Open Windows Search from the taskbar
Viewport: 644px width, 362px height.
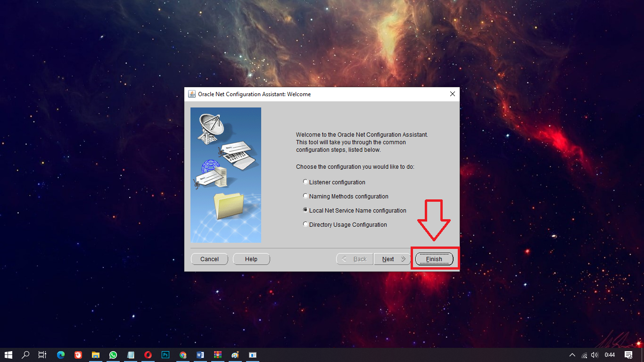(x=26, y=355)
